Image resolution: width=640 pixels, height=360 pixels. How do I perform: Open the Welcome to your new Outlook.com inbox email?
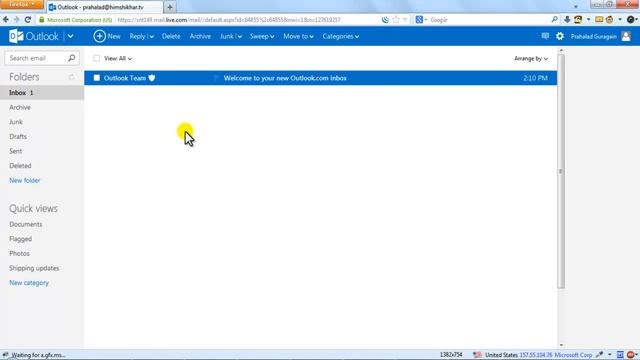pyautogui.click(x=285, y=78)
